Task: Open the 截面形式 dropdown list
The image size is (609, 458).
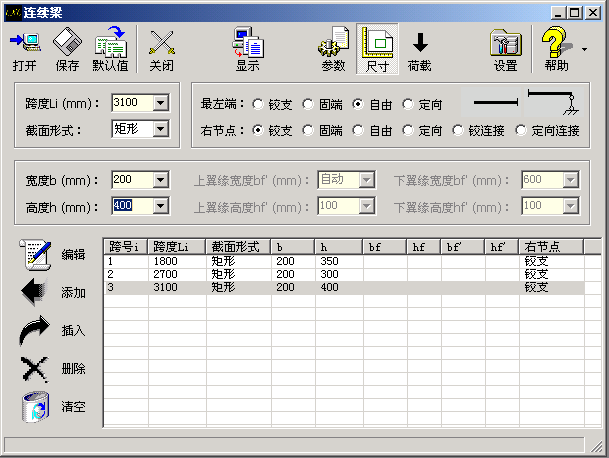Action: click(x=161, y=129)
